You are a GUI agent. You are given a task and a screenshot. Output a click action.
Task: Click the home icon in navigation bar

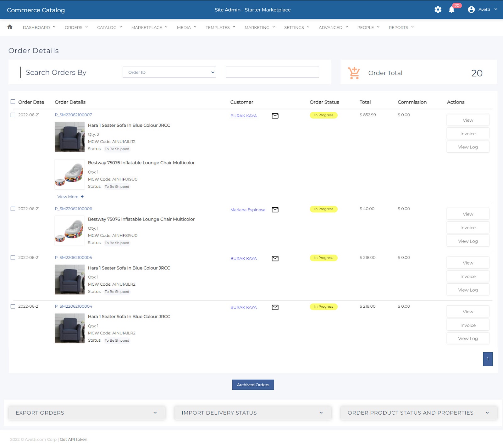[10, 27]
